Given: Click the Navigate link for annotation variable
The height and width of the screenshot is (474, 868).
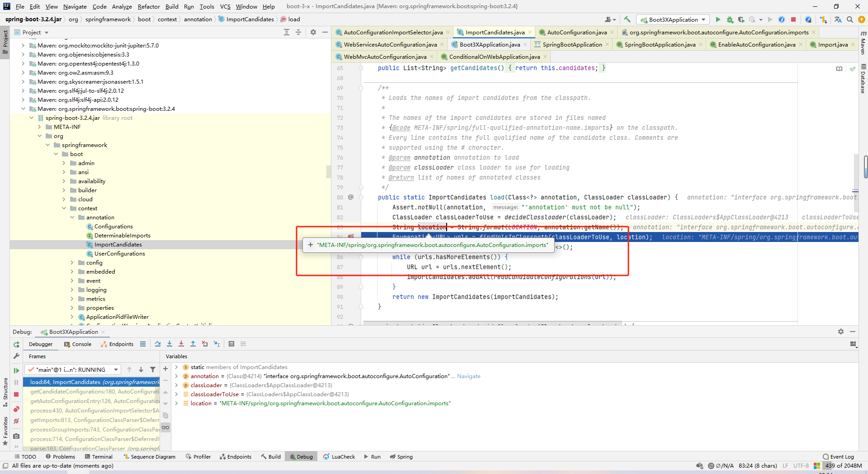Looking at the screenshot, I should (468, 376).
